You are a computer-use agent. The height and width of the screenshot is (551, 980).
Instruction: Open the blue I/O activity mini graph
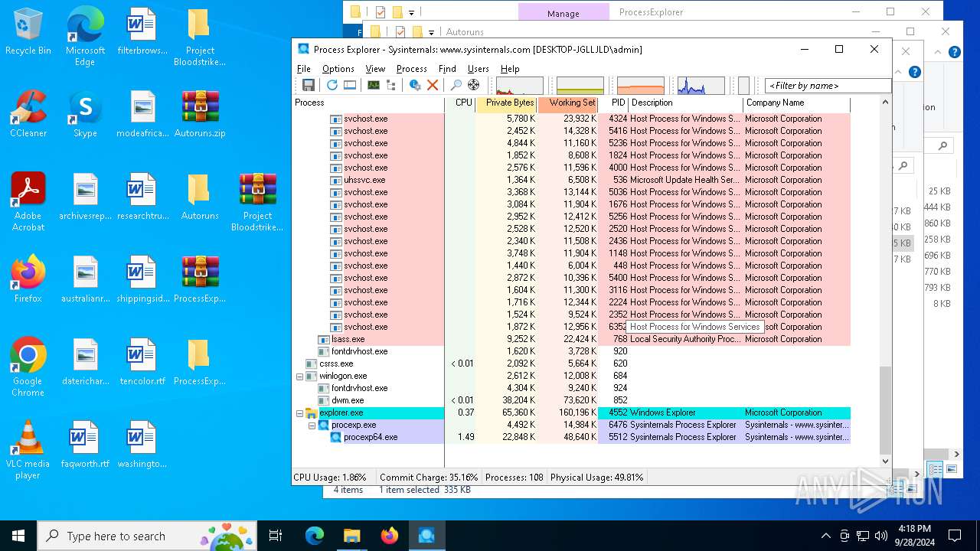point(701,86)
